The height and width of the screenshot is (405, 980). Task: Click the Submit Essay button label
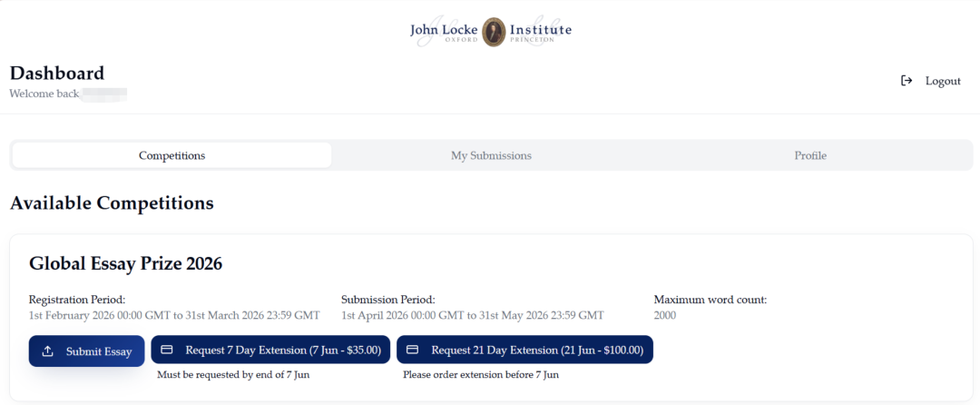pyautogui.click(x=99, y=351)
